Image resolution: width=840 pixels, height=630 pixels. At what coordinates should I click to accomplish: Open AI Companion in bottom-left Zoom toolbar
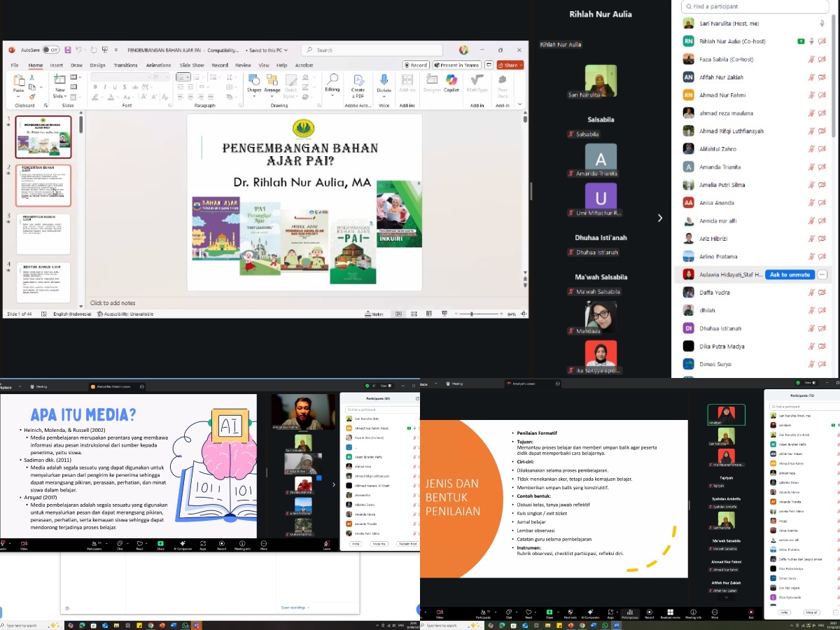[182, 544]
